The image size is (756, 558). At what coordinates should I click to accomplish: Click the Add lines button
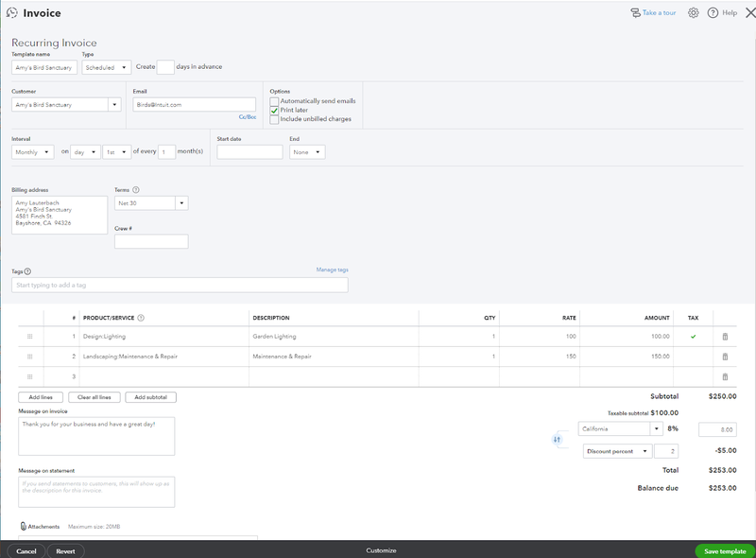click(41, 397)
